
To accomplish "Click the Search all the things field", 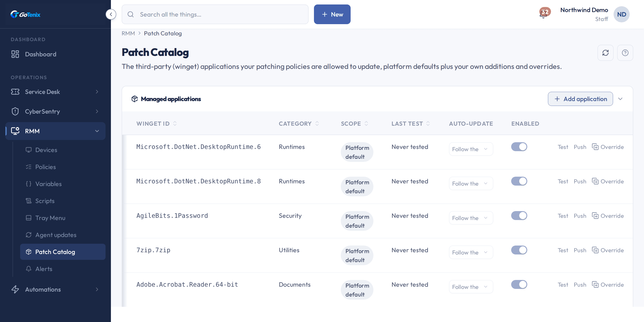I will tap(215, 14).
